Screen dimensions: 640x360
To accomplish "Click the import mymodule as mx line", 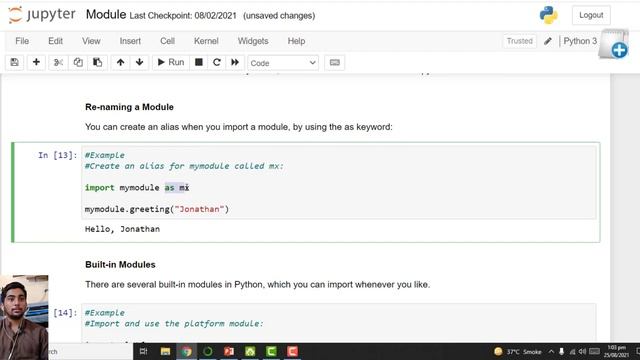I will click(137, 188).
